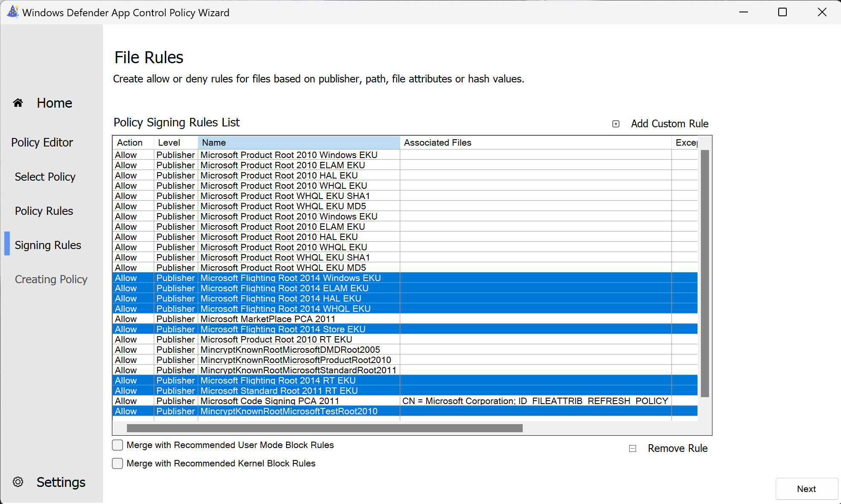Check Merge with Recommended Kernel Block Rules
841x504 pixels.
[x=117, y=463]
